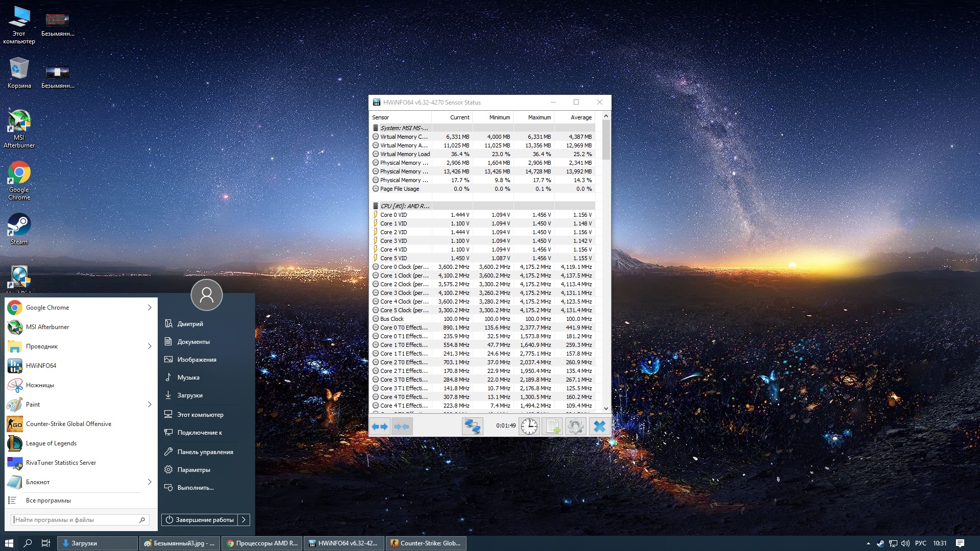Open Панель управления from start menu

click(x=205, y=452)
